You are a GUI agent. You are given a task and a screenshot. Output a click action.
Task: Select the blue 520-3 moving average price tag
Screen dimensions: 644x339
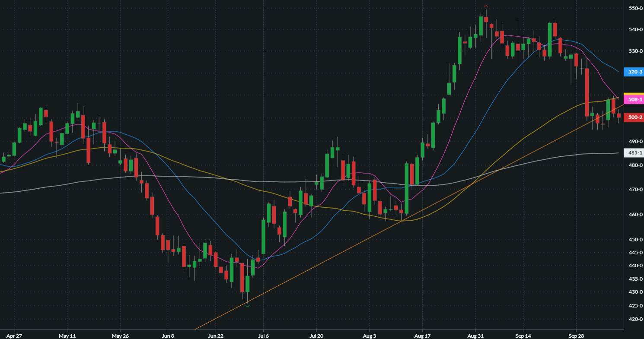(x=634, y=72)
